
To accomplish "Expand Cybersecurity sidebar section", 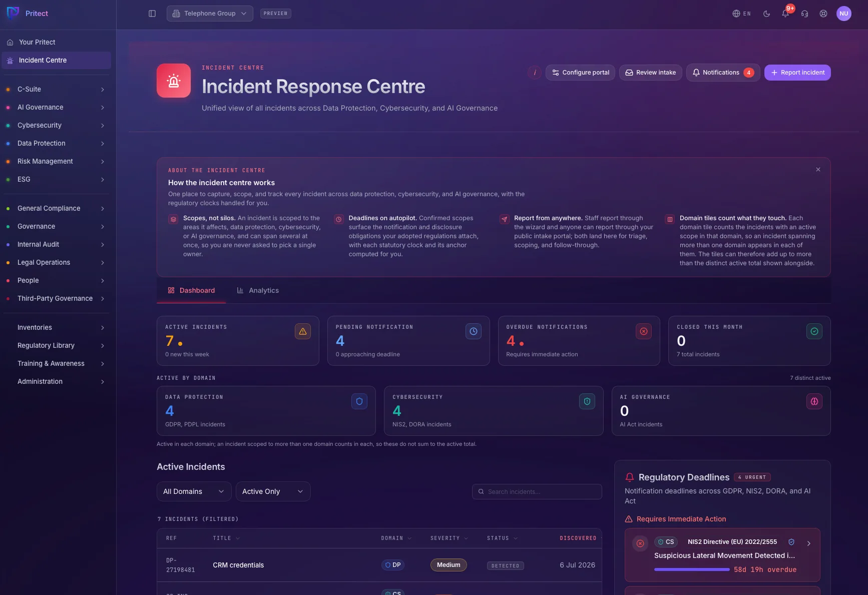I will click(x=56, y=125).
